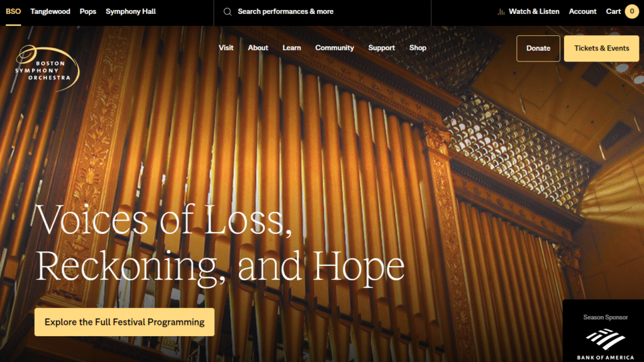
Task: Click the cart item count badge
Action: [x=631, y=11]
